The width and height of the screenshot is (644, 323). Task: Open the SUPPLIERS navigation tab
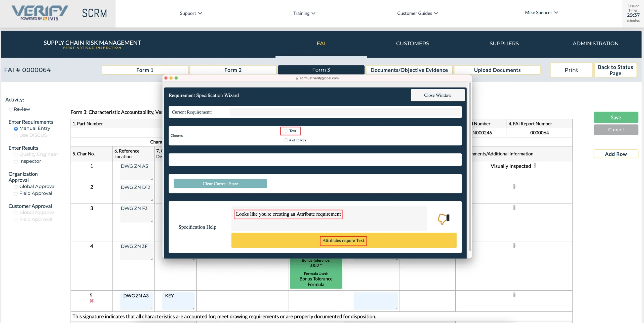[x=504, y=44]
